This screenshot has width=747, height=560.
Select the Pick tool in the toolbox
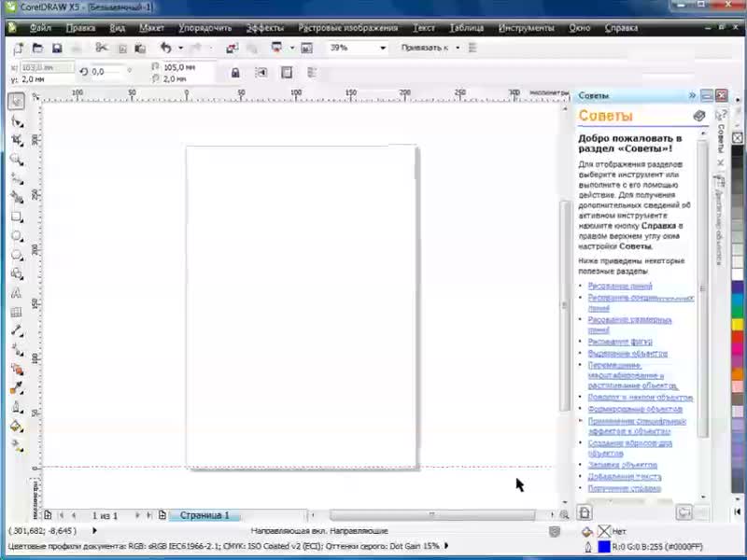point(16,101)
